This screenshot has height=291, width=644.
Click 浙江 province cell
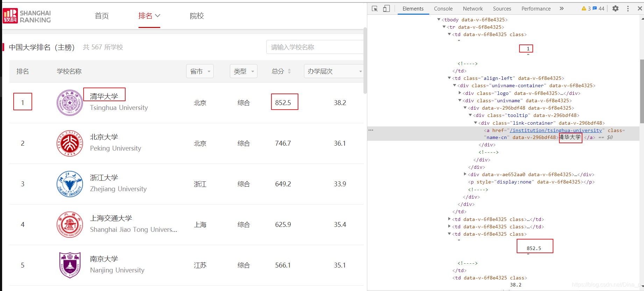(200, 184)
